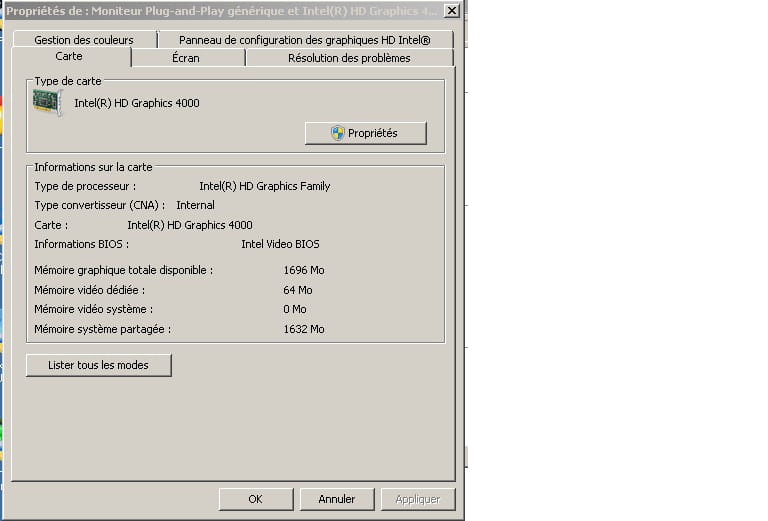Click the Appliquer button
This screenshot has height=521, width=768.
(x=417, y=499)
